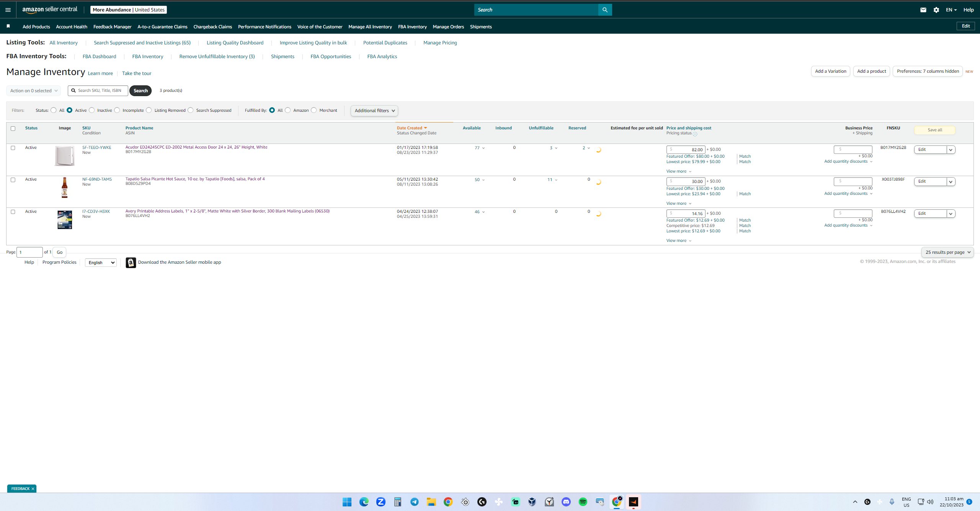Show hidden system tray icons

[x=855, y=502]
